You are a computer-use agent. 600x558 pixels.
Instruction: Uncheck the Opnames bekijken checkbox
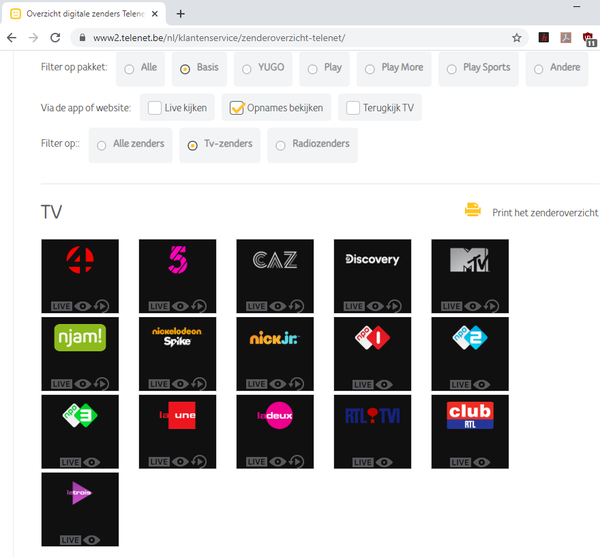point(236,108)
